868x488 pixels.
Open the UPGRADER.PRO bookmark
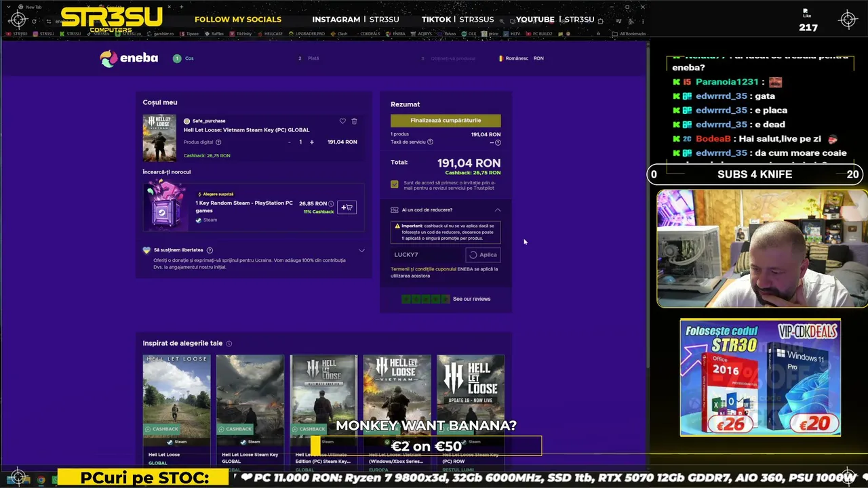(x=307, y=34)
